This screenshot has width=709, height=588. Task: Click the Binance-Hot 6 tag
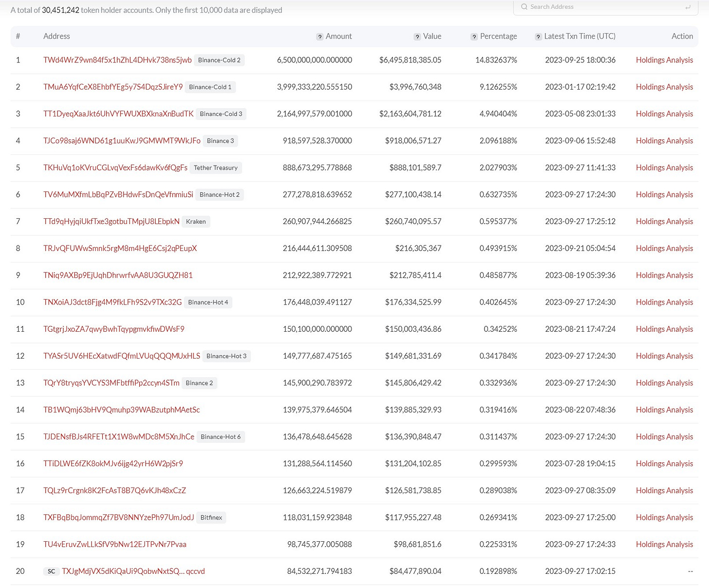pos(221,436)
